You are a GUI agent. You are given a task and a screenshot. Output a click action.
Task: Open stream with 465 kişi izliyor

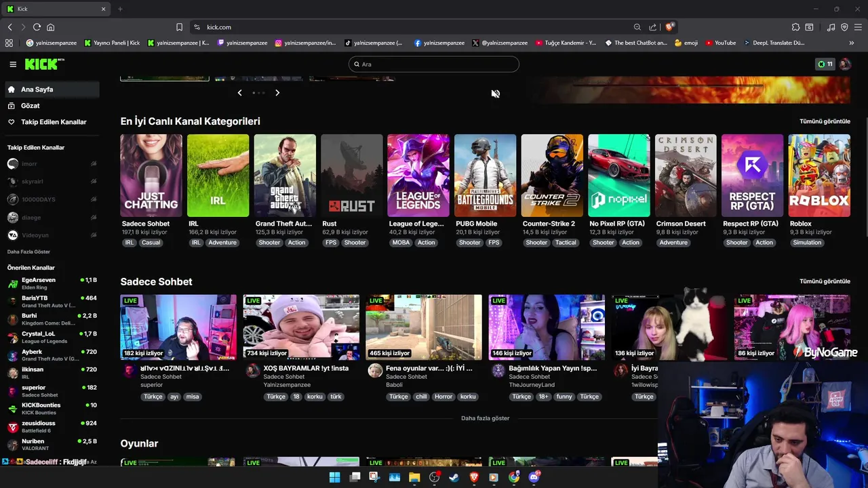pyautogui.click(x=424, y=327)
